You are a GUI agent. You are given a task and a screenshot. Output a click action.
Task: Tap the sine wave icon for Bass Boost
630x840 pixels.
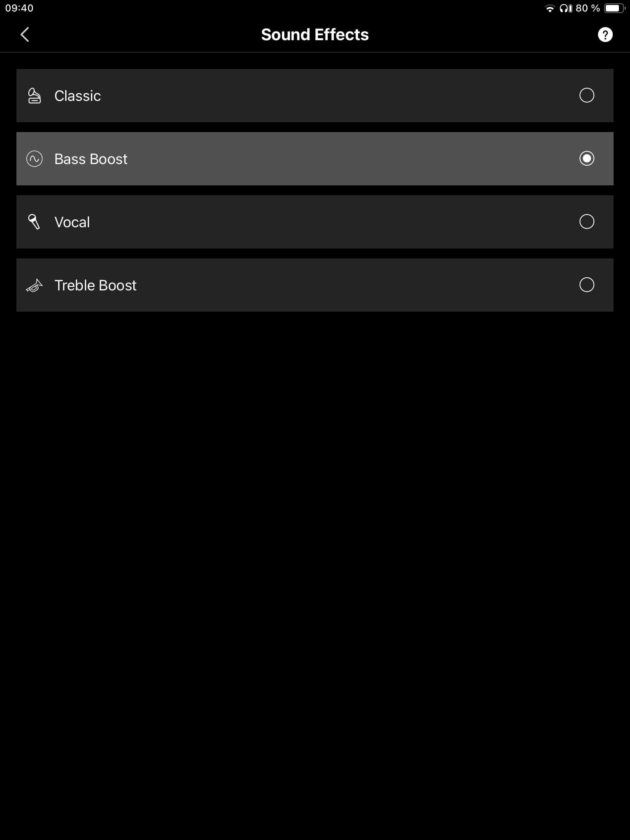click(34, 159)
